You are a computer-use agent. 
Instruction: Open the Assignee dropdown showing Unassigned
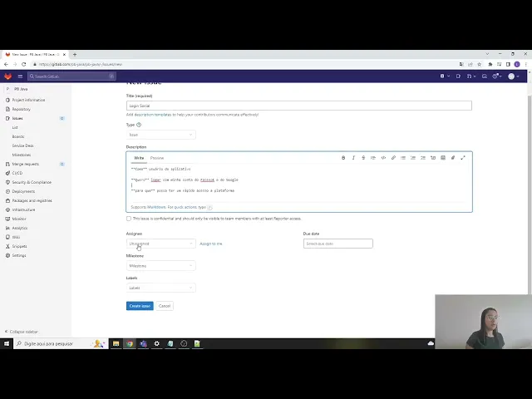click(x=160, y=244)
